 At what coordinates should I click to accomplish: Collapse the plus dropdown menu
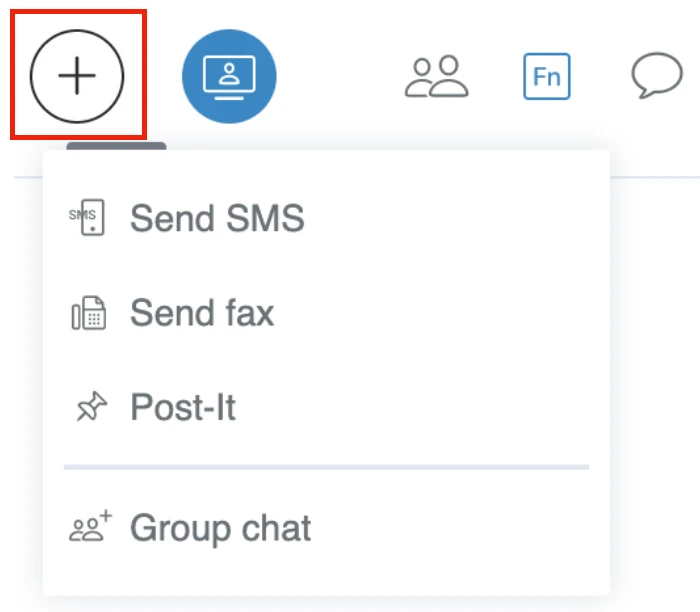coord(77,76)
